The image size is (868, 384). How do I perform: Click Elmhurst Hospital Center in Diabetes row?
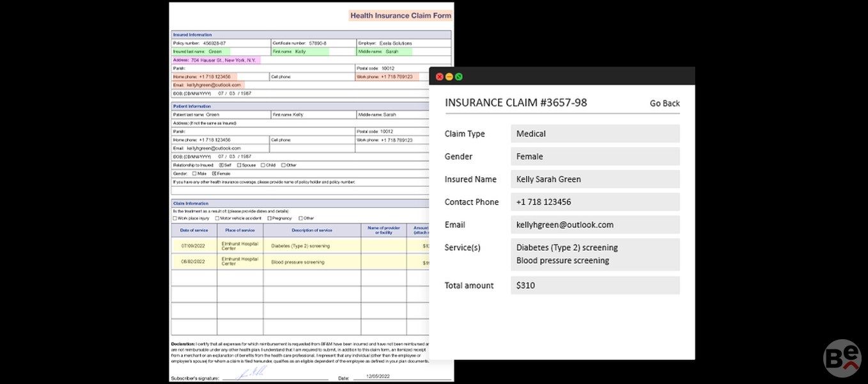(240, 246)
